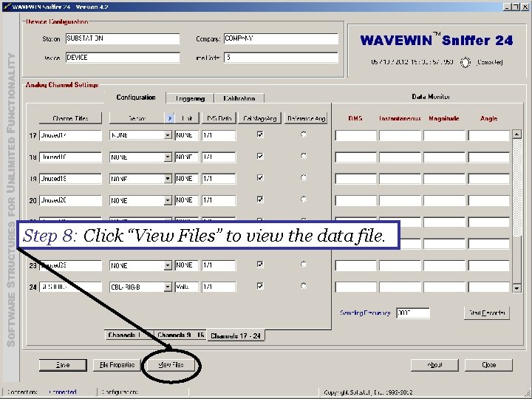Click the Unit column header button
Viewport: 532px width, 399px height.
[x=187, y=118]
